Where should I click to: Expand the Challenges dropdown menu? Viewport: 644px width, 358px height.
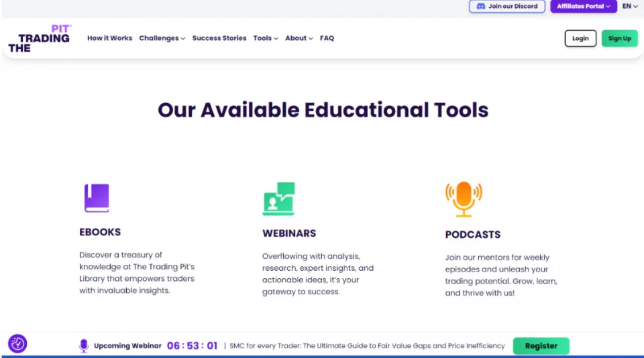(x=162, y=38)
